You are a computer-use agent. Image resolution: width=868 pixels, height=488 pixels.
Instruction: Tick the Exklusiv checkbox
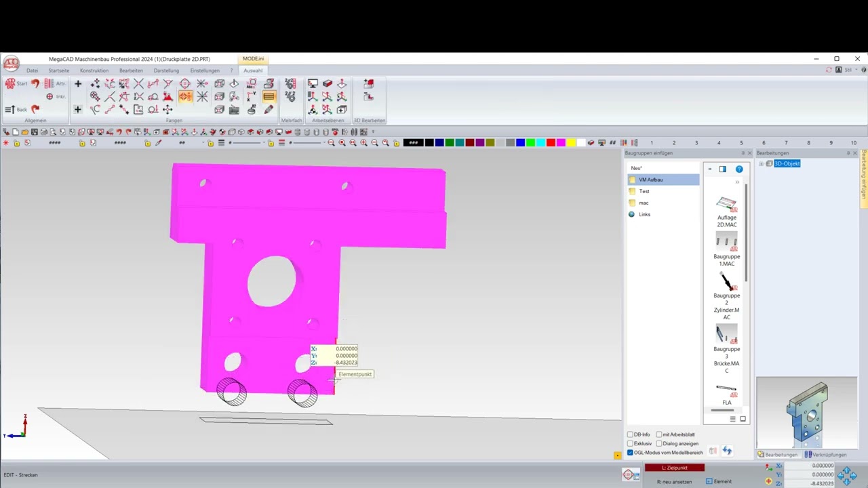(630, 443)
